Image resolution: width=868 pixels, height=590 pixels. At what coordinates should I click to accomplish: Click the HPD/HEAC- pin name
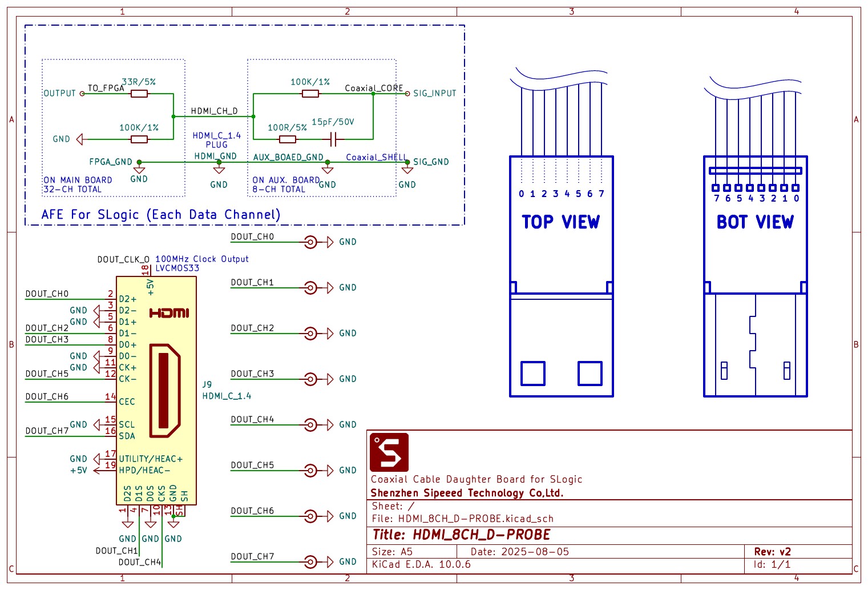tap(144, 470)
